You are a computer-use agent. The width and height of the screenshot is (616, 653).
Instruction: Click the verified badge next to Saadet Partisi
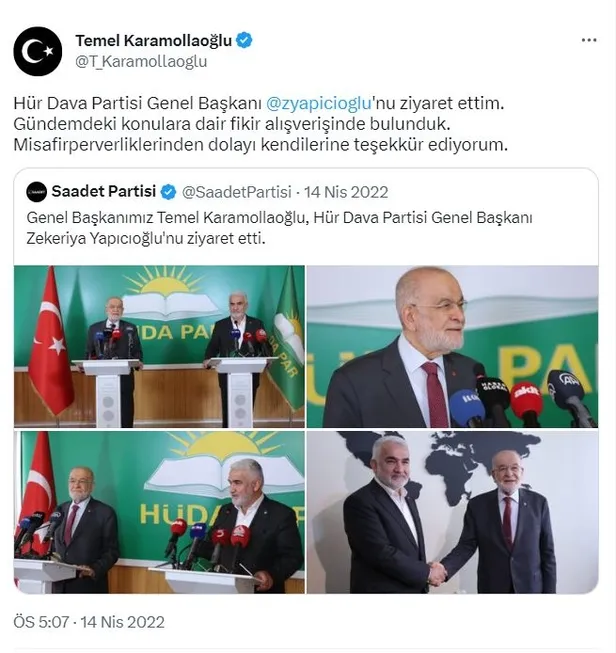[168, 192]
